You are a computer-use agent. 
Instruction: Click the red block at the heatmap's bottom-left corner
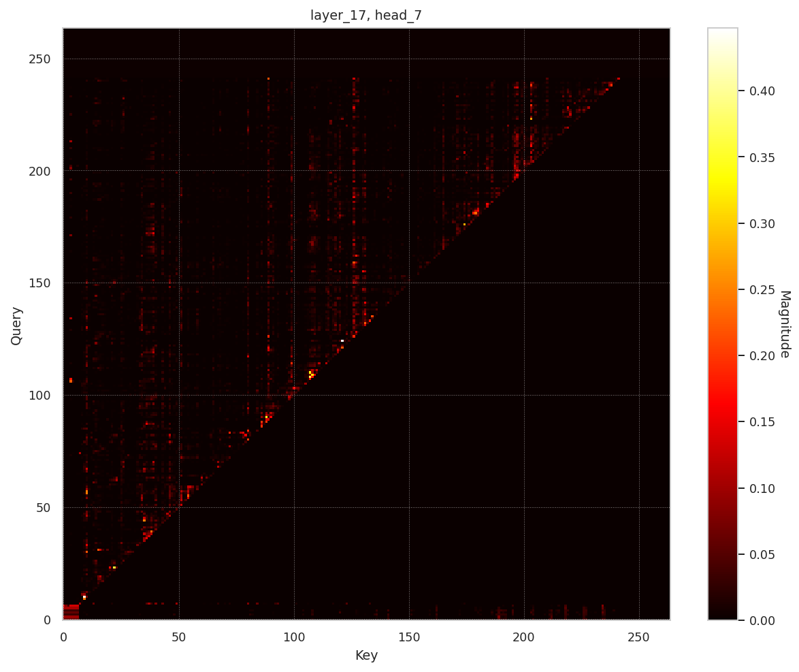pos(71,612)
